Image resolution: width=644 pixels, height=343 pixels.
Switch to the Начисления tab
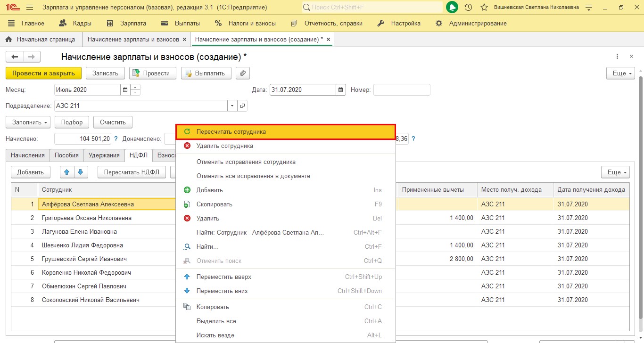(28, 155)
